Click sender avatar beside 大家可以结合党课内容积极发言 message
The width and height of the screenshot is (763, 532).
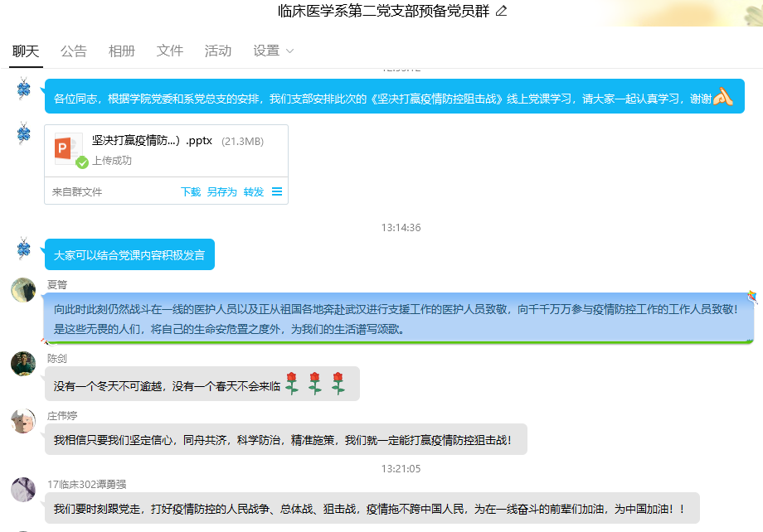23,248
